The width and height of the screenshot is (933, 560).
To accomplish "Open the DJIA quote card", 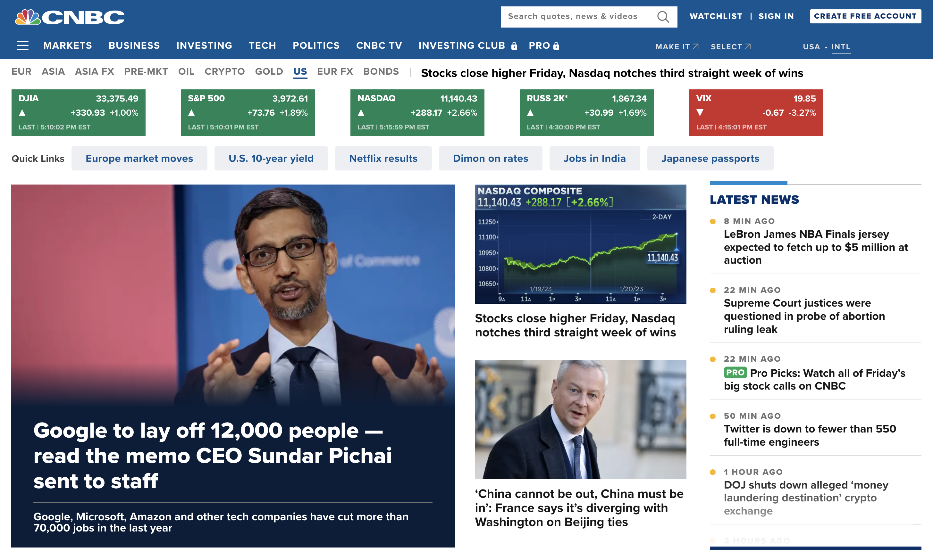I will [x=79, y=112].
